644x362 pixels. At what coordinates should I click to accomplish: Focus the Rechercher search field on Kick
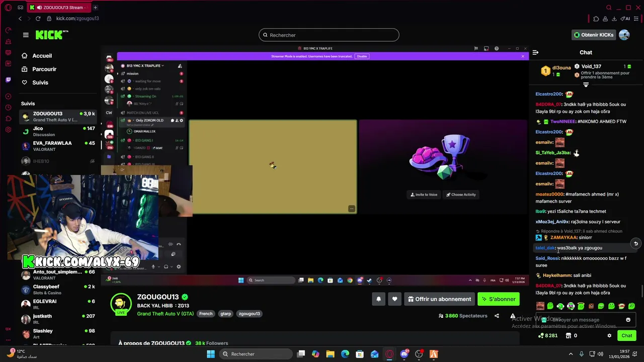(329, 35)
